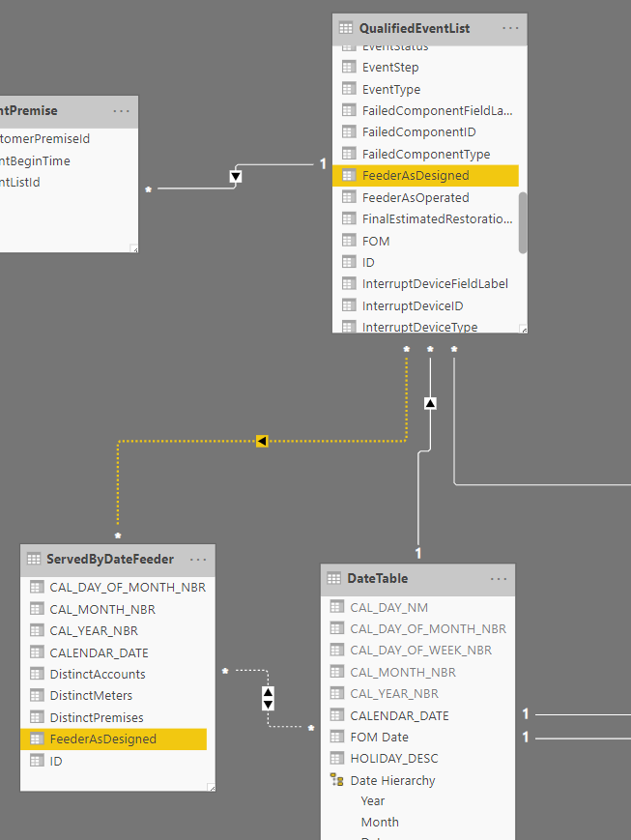
Task: Click column icon beside DistinctMeters
Action: click(37, 695)
